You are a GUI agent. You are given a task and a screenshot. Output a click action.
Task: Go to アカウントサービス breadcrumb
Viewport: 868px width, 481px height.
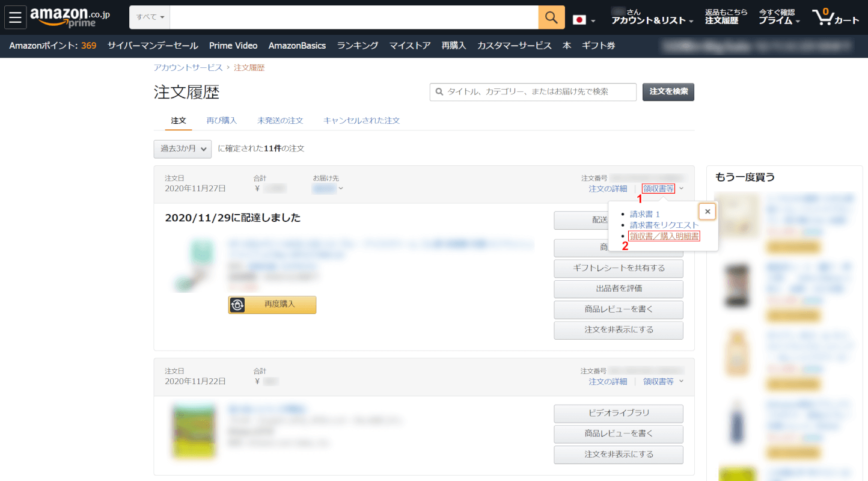coord(188,68)
